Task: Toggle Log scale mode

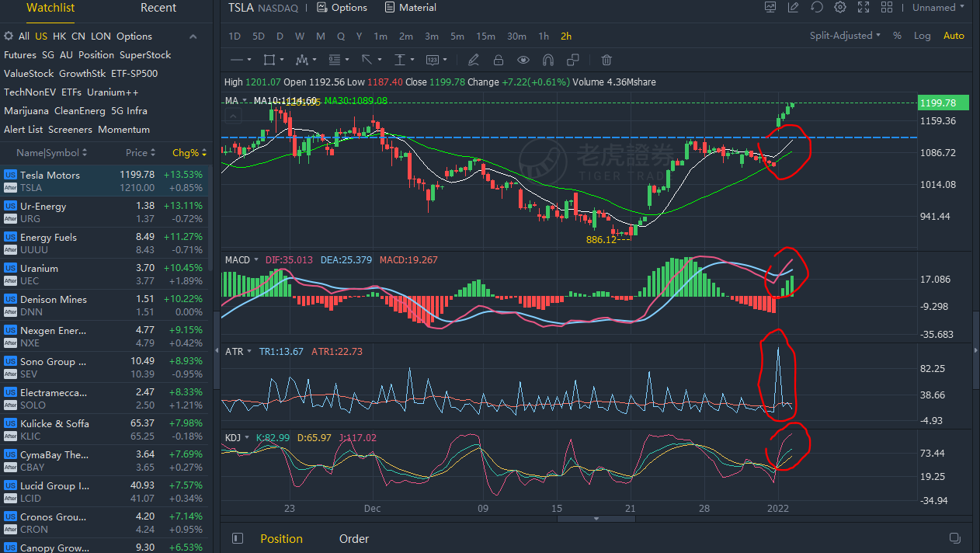Action: point(923,36)
